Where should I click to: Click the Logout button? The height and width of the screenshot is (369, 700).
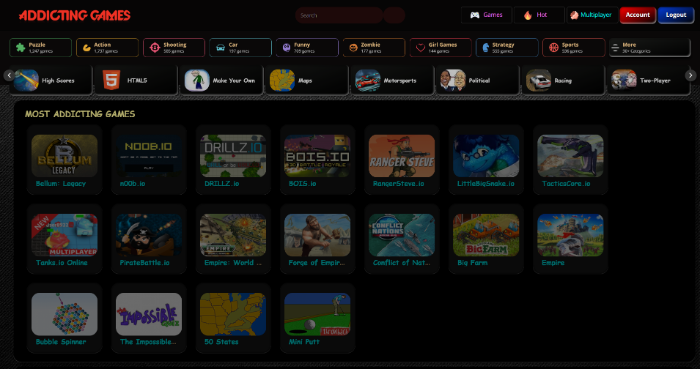pyautogui.click(x=675, y=15)
